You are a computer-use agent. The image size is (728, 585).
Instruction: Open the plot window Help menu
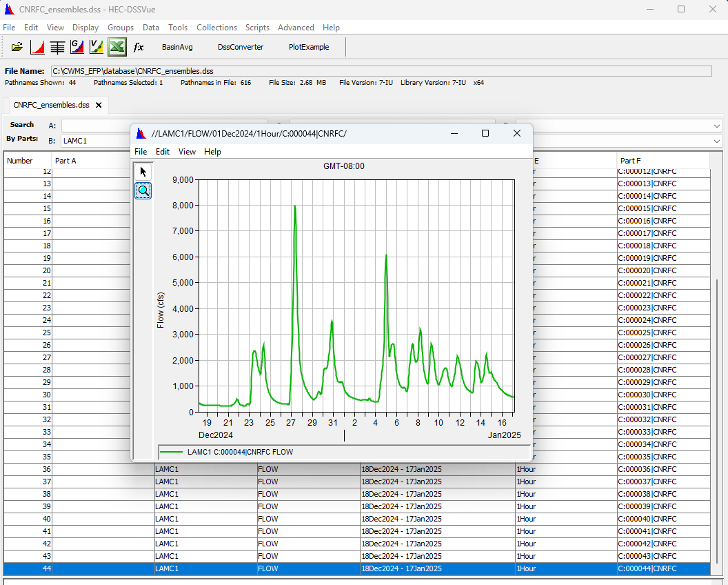click(x=212, y=152)
